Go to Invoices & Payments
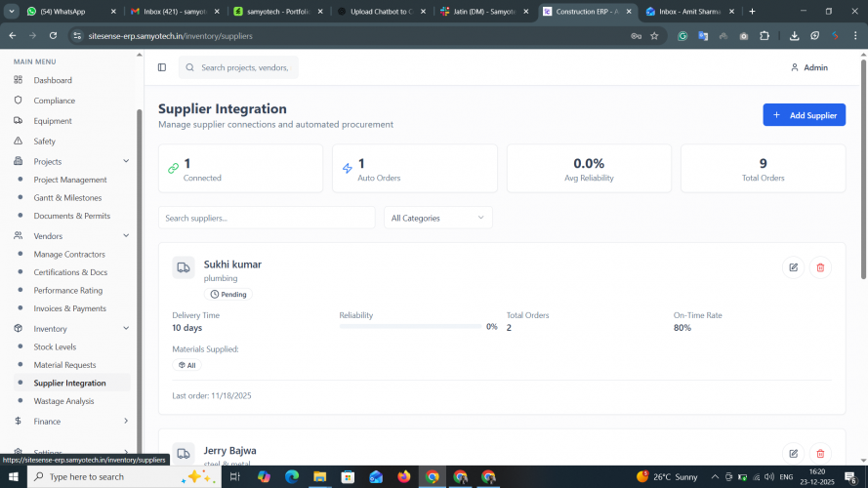 (69, 308)
